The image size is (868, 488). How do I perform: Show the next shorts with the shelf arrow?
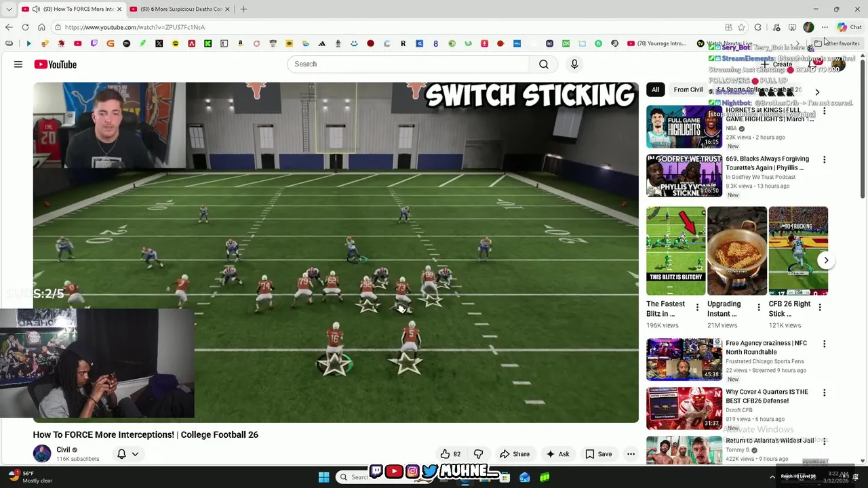(825, 260)
